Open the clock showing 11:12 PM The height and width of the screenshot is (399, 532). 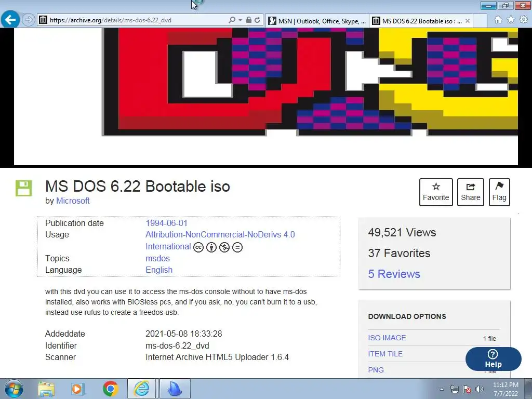point(506,389)
